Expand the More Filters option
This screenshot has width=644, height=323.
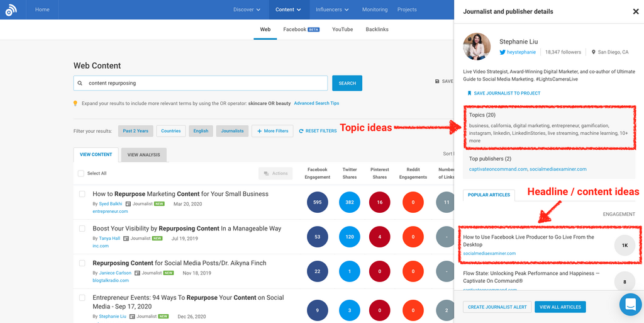point(272,131)
